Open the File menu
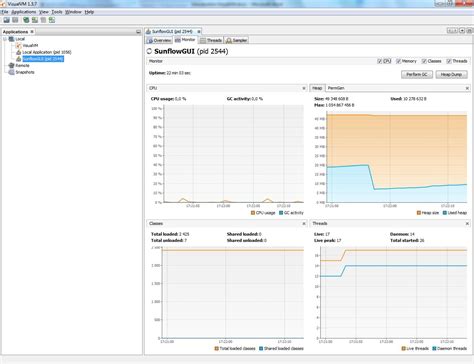The height and width of the screenshot is (364, 474). pos(4,12)
